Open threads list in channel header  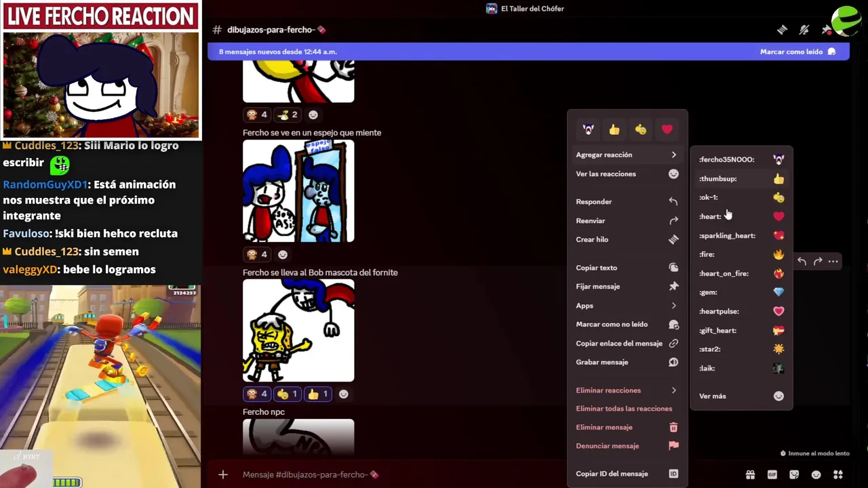coord(782,30)
